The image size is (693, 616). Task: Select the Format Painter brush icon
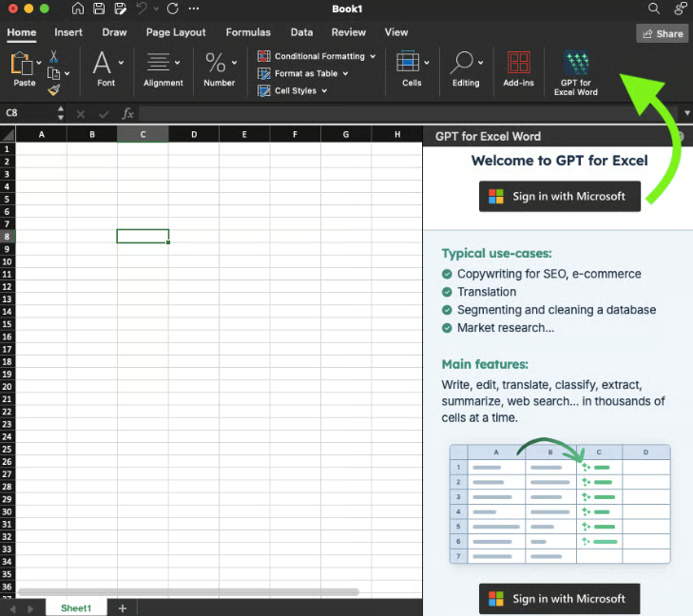(54, 89)
